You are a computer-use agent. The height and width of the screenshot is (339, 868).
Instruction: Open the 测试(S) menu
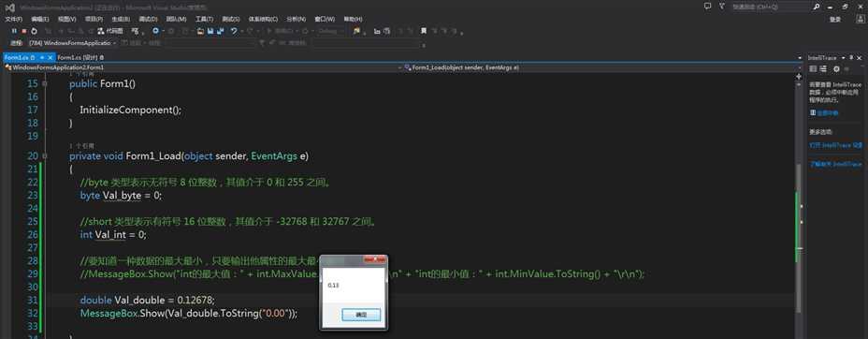(231, 19)
